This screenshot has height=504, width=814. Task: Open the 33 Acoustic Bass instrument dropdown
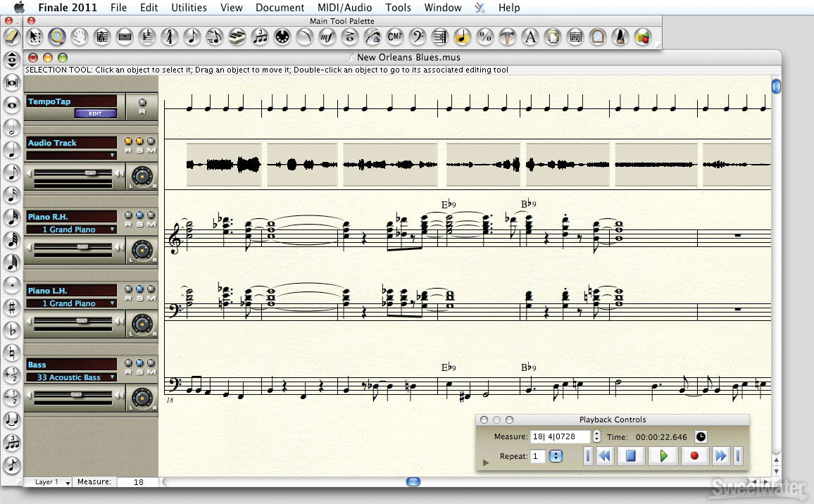pos(72,377)
